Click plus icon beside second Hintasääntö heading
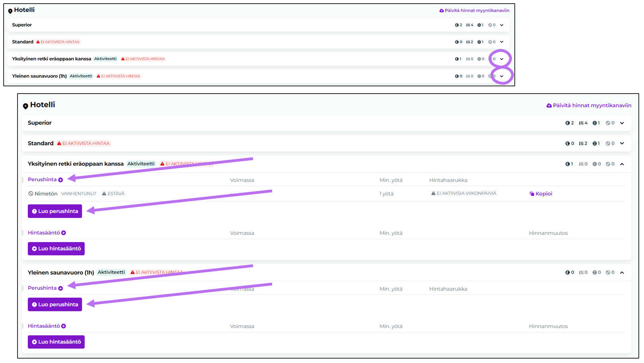The image size is (644, 363). coord(64,326)
